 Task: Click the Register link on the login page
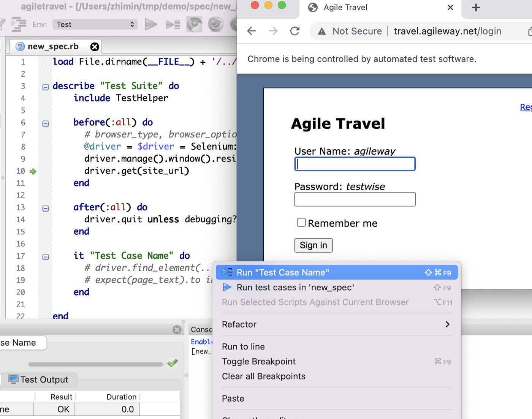tap(526, 107)
